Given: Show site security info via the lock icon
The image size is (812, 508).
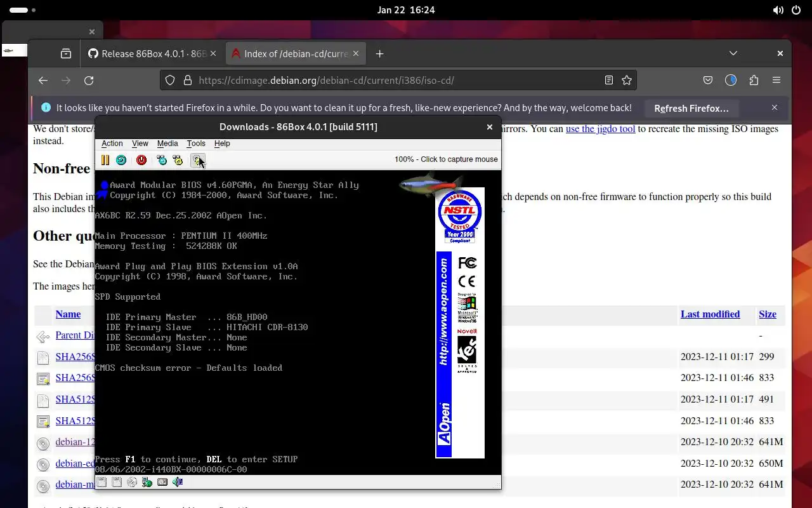Looking at the screenshot, I should click(188, 81).
